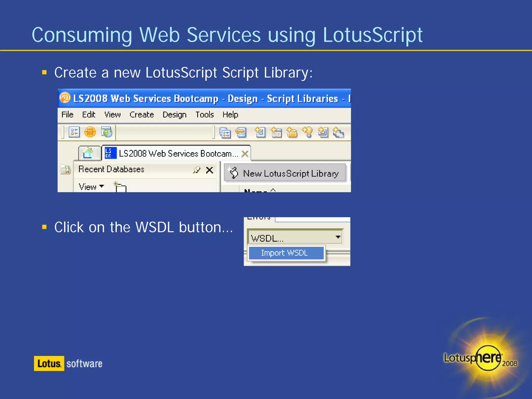This screenshot has width=532, height=399.
Task: Click the new folder toolbar icon
Action: point(292,132)
